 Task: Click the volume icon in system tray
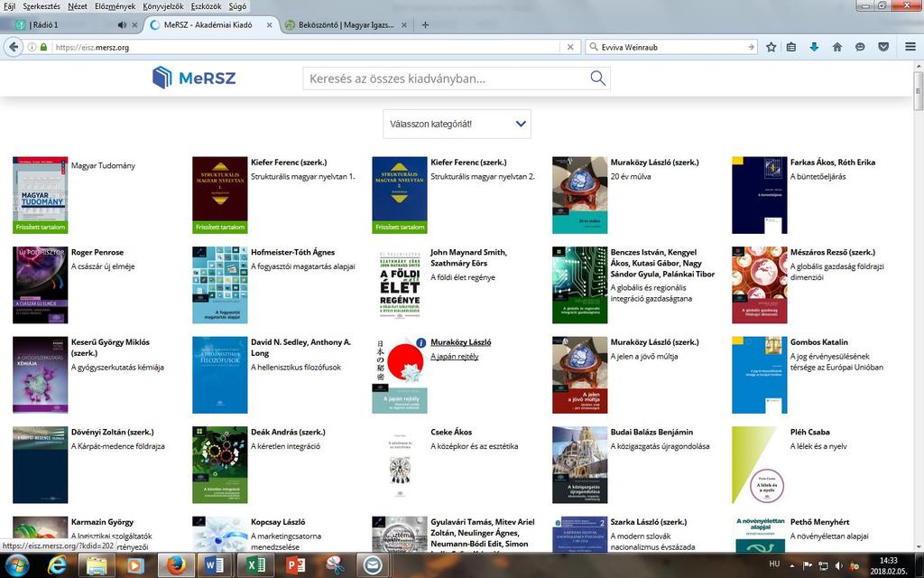[838, 565]
